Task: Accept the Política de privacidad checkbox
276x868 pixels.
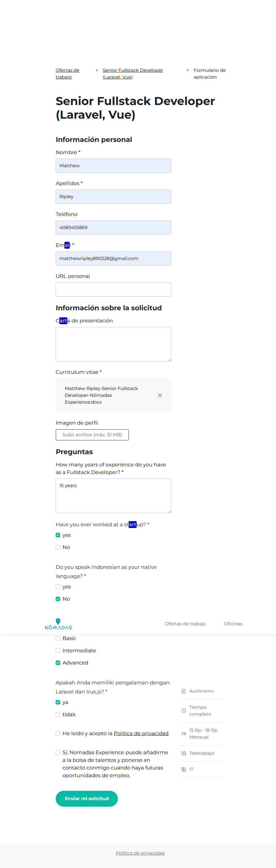Action: tap(58, 733)
